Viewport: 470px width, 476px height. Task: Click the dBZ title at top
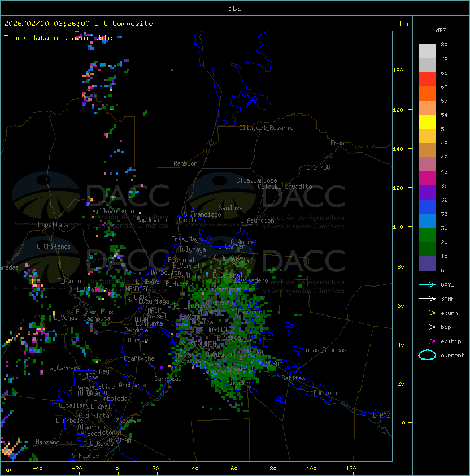pyautogui.click(x=235, y=8)
